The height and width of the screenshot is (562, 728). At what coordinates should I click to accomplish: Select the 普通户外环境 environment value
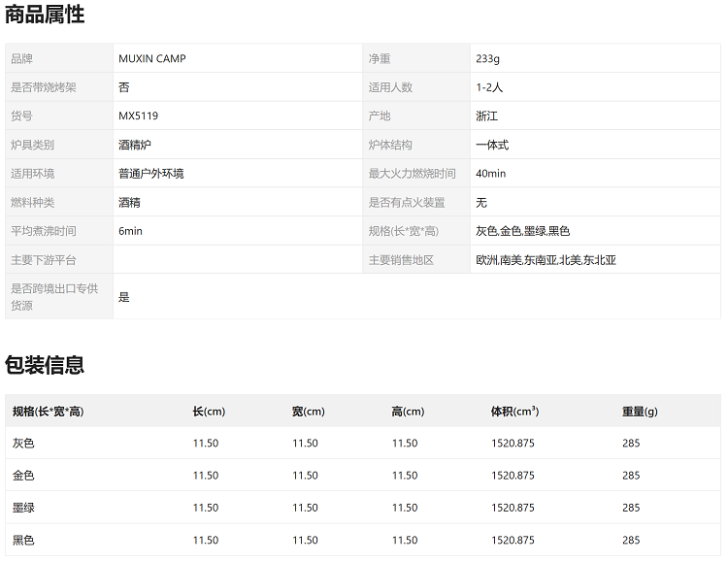coord(150,174)
